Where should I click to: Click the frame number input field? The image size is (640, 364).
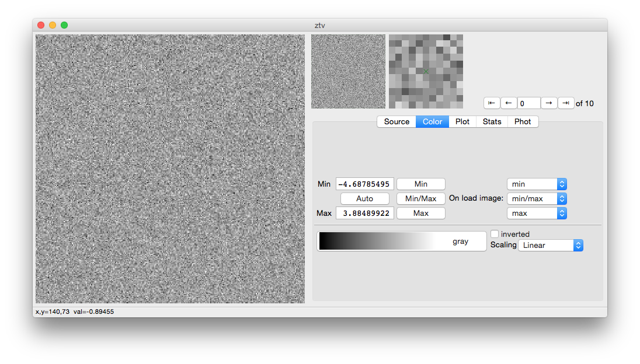[x=528, y=103]
